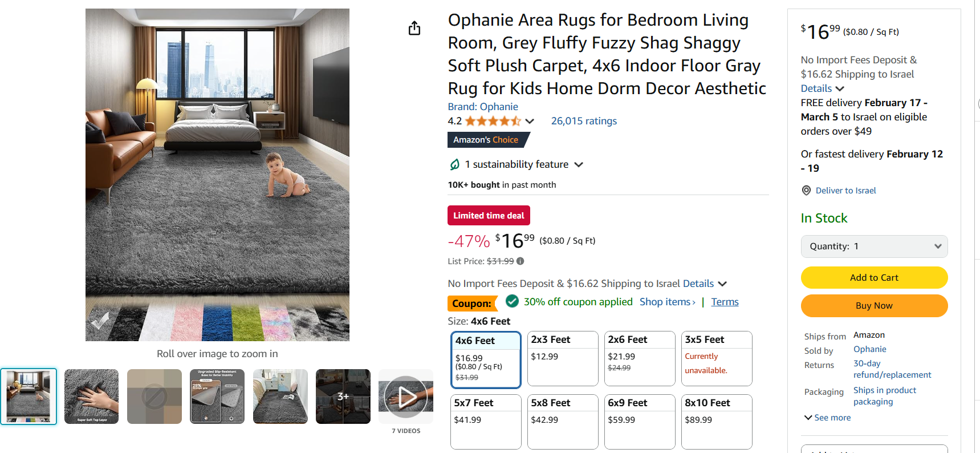This screenshot has width=980, height=453.
Task: Click the location pin delivery icon
Action: (x=806, y=191)
